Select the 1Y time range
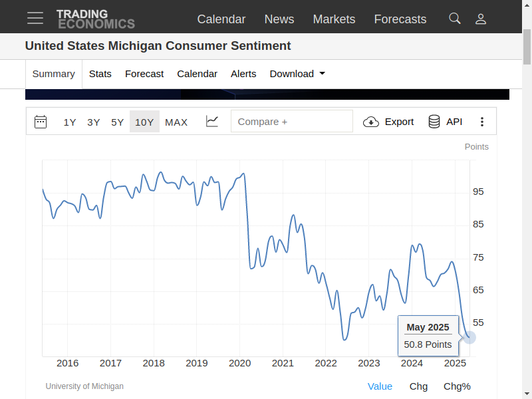The width and height of the screenshot is (532, 399). (x=70, y=122)
